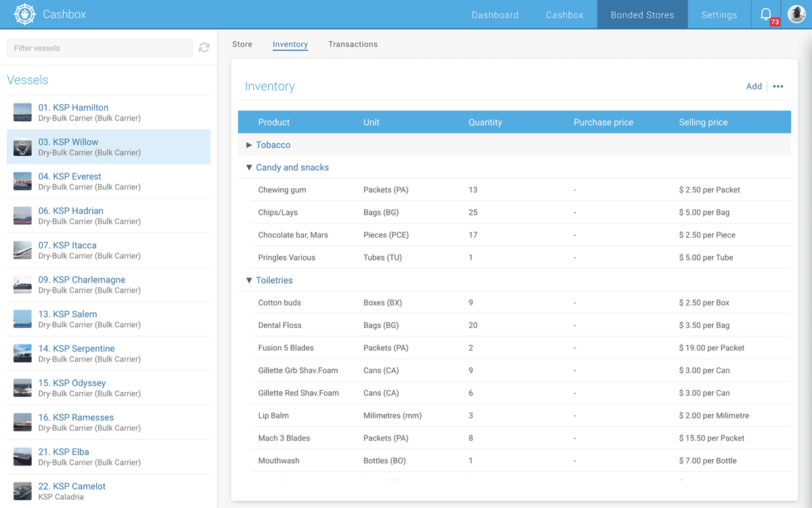Open the Dashboard menu item
This screenshot has width=812, height=508.
(495, 15)
